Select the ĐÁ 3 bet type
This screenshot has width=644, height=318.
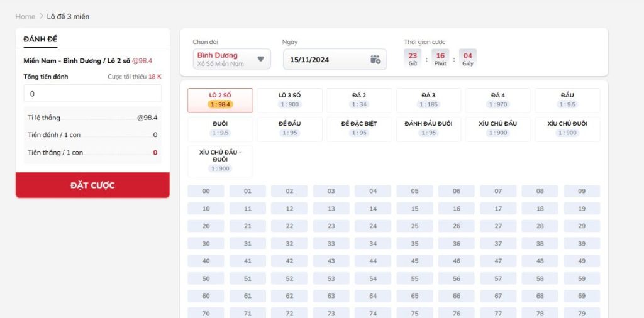[428, 100]
